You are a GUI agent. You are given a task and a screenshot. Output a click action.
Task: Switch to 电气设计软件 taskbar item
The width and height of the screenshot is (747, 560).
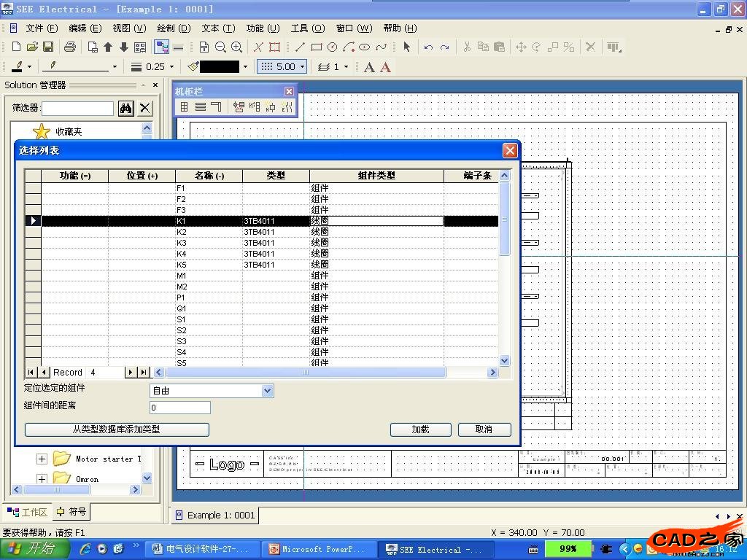pos(201,550)
